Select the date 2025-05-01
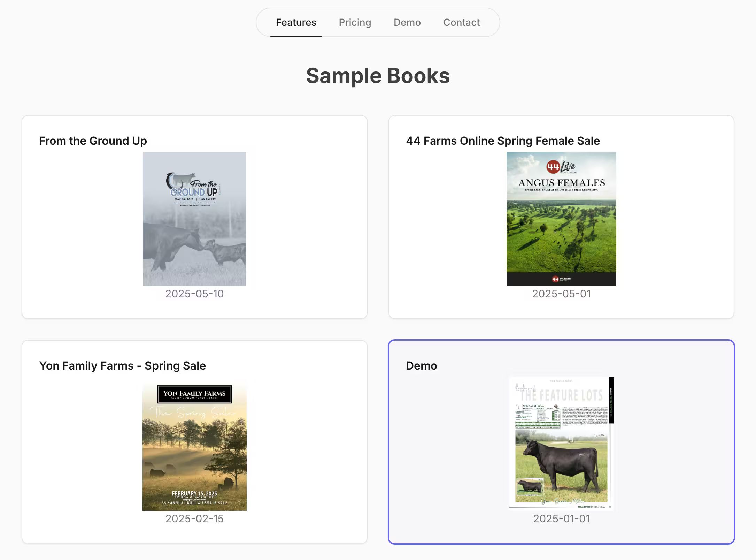Image resolution: width=756 pixels, height=560 pixels. pos(561,294)
